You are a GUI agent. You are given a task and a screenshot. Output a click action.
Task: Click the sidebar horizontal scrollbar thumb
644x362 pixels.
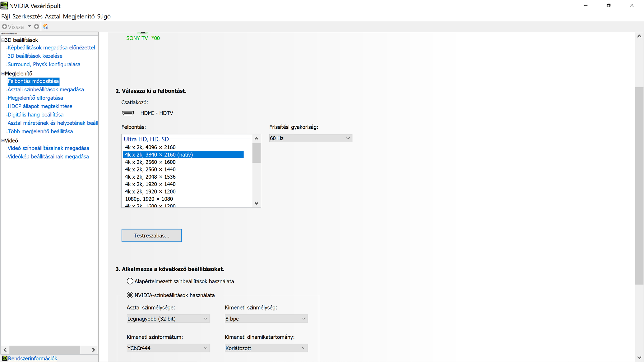[45, 350]
